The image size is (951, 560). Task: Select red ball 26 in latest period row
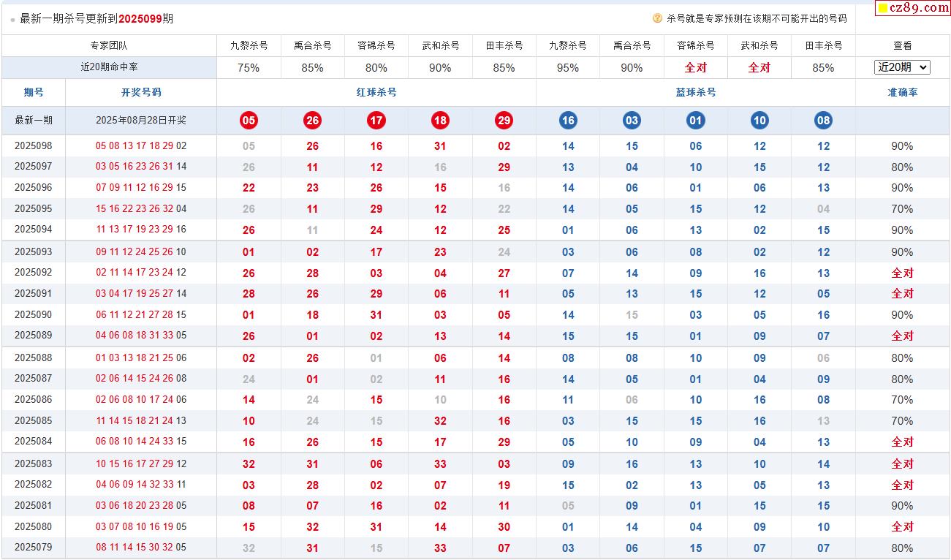312,121
